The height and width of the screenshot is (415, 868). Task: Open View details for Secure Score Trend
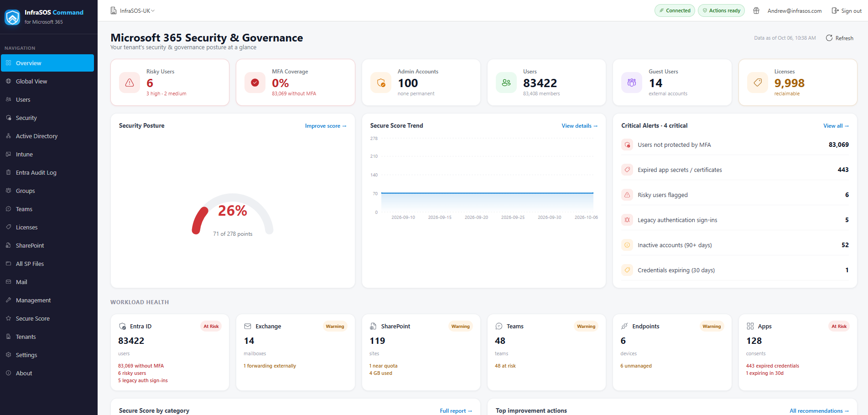579,126
